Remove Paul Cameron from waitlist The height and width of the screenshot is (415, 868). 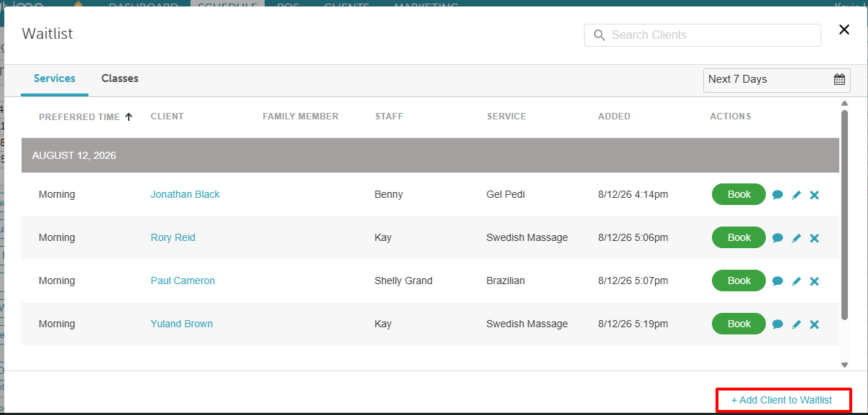[814, 281]
